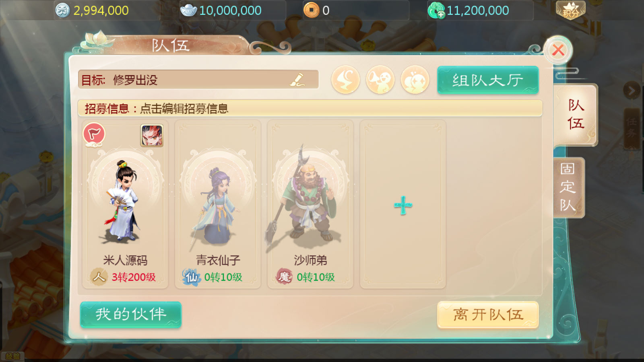
Task: Switch to the 队伍 tab
Action: (x=576, y=114)
